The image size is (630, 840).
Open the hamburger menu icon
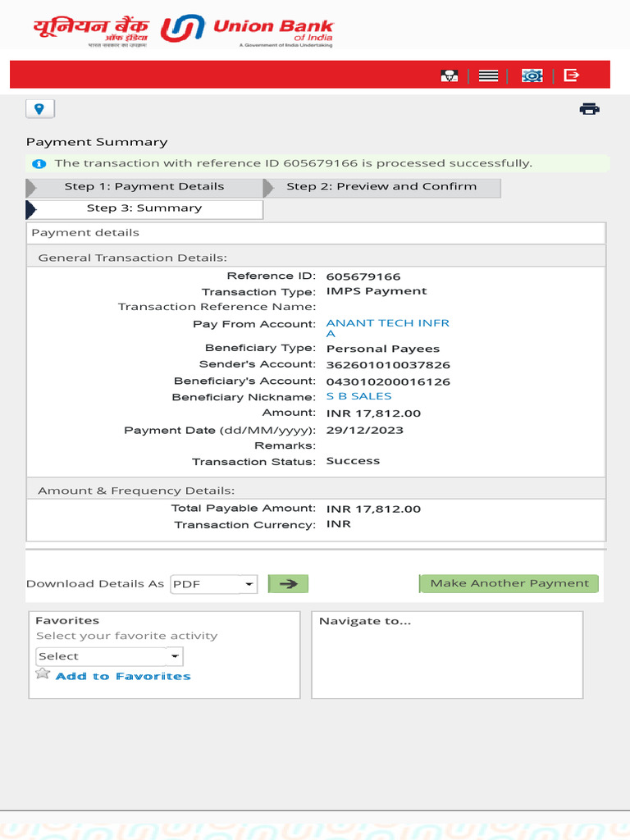[489, 75]
